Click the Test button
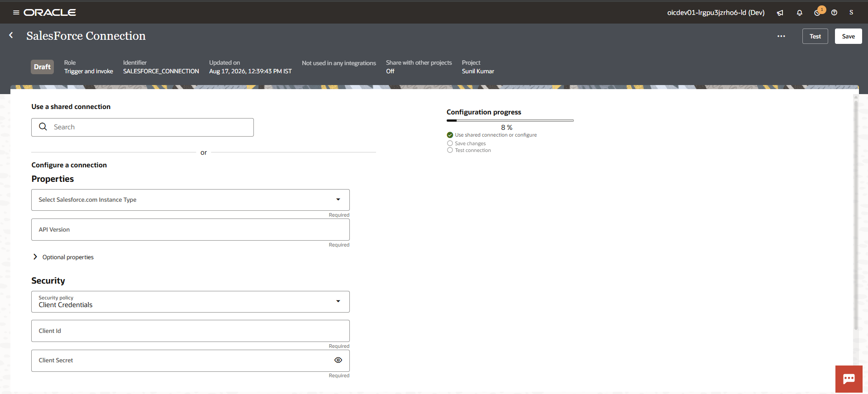This screenshot has width=868, height=394. point(815,36)
